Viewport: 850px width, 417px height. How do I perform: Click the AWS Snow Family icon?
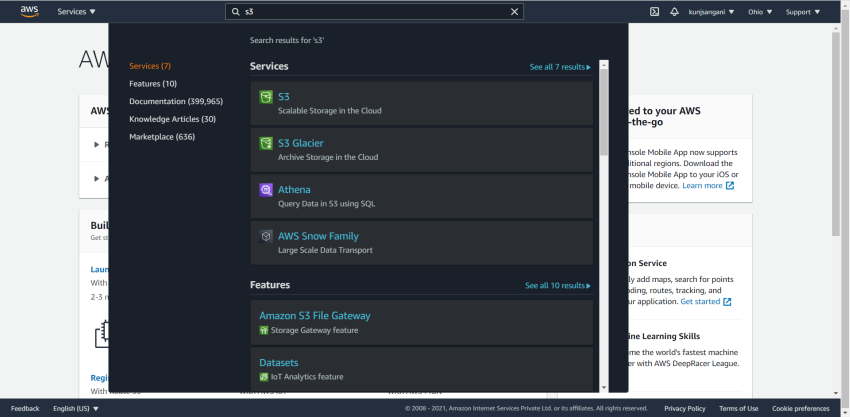(x=266, y=236)
